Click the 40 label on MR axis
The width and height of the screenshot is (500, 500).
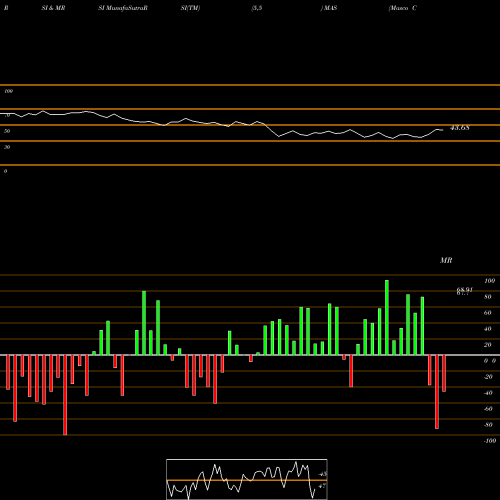tap(487, 329)
